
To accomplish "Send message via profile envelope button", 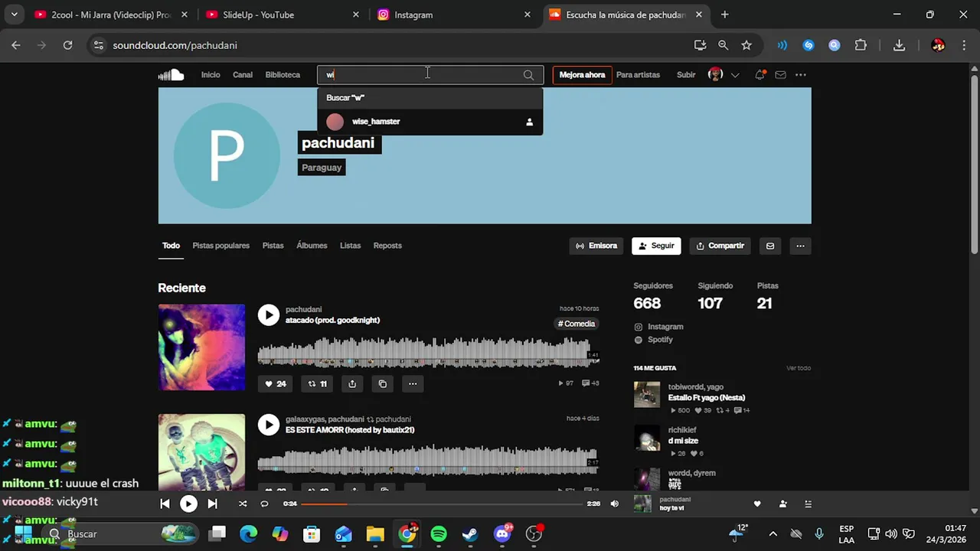I will tap(770, 246).
